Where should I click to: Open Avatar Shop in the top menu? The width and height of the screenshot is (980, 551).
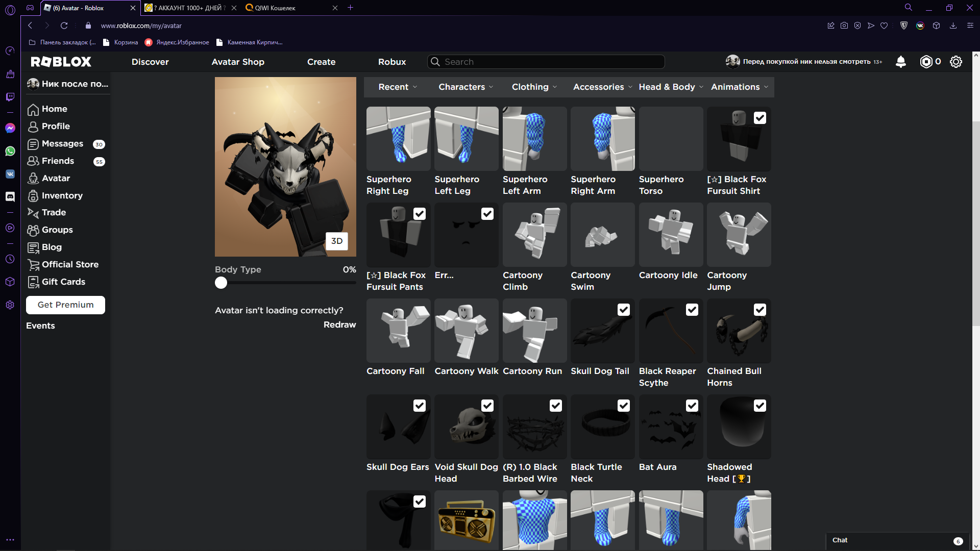click(238, 62)
